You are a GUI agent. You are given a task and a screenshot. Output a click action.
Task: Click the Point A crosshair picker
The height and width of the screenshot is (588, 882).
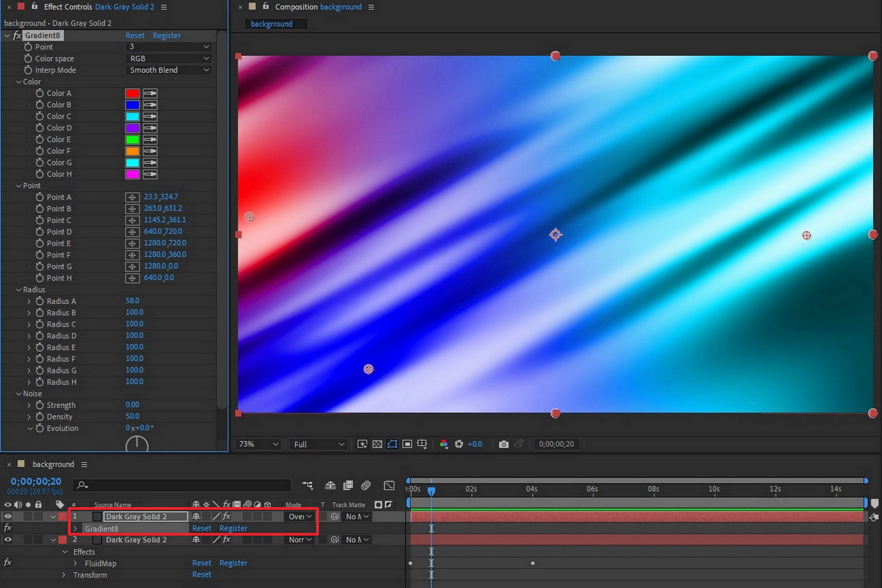click(x=132, y=198)
